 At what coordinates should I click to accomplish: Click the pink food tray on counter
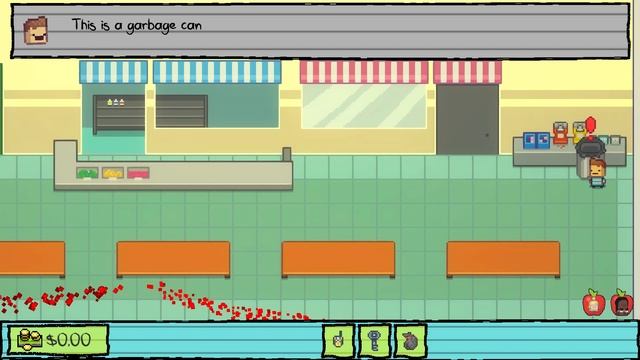(138, 173)
